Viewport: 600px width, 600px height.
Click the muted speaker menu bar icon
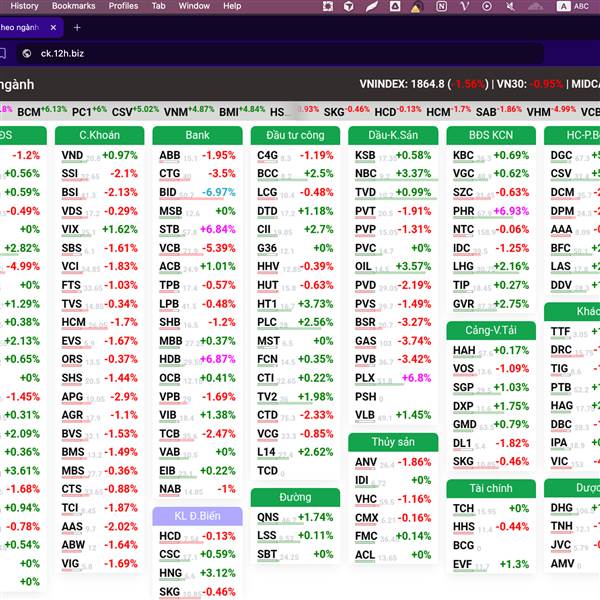point(510,6)
